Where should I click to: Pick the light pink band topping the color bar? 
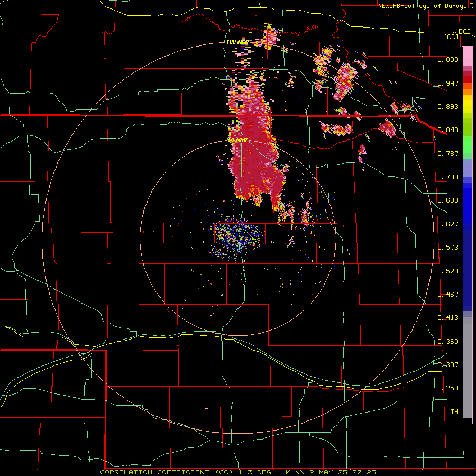(x=467, y=57)
